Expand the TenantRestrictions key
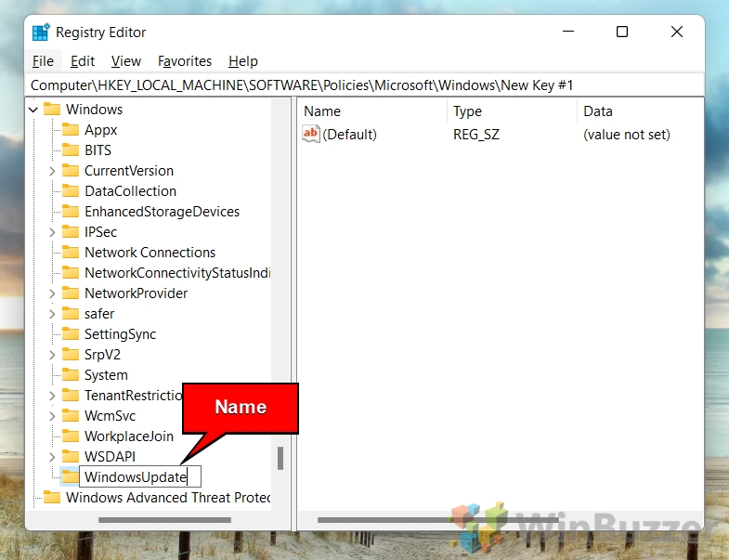729x560 pixels. (x=52, y=396)
